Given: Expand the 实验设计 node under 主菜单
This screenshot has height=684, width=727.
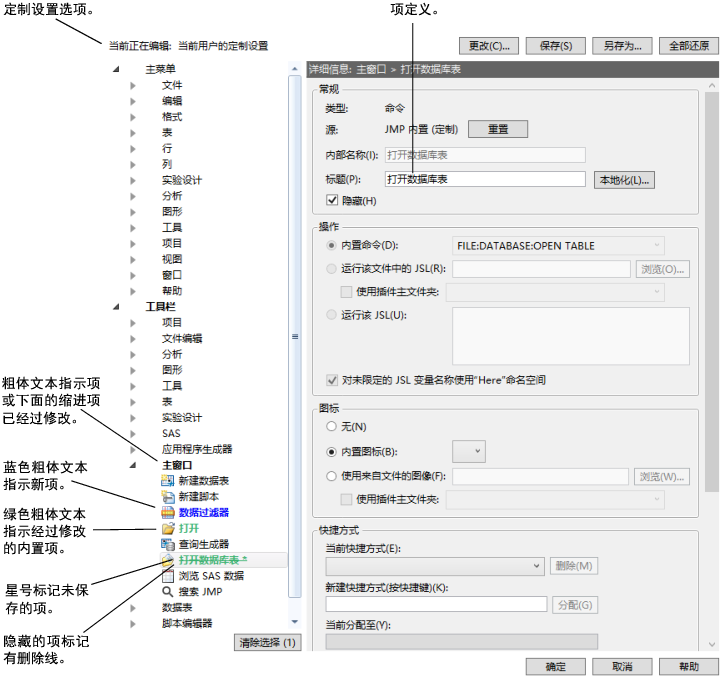Looking at the screenshot, I should (133, 180).
